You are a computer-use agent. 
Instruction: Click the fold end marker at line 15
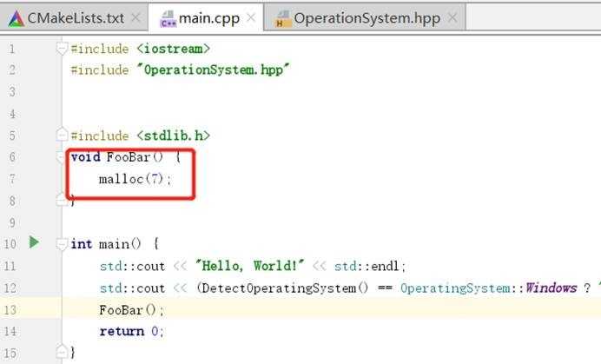[62, 352]
